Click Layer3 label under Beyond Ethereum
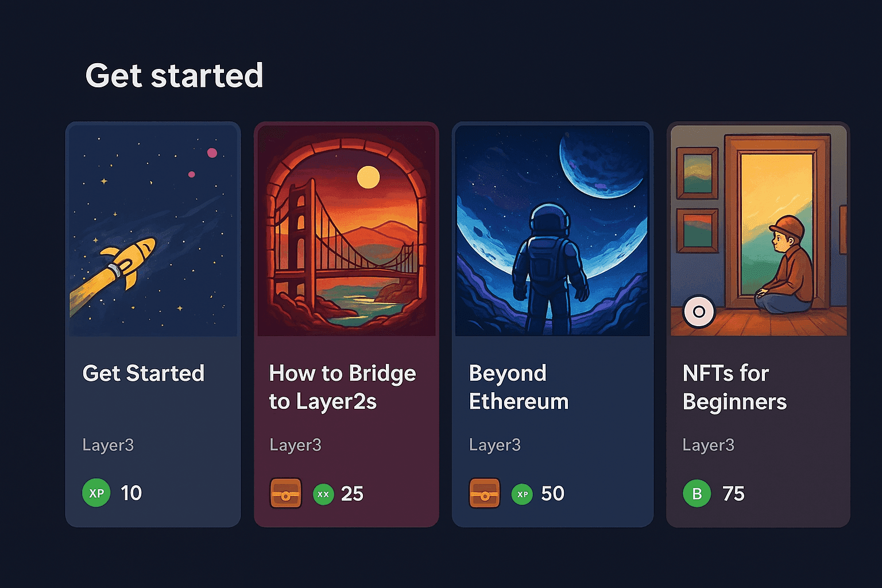Image resolution: width=882 pixels, height=588 pixels. coord(494,445)
